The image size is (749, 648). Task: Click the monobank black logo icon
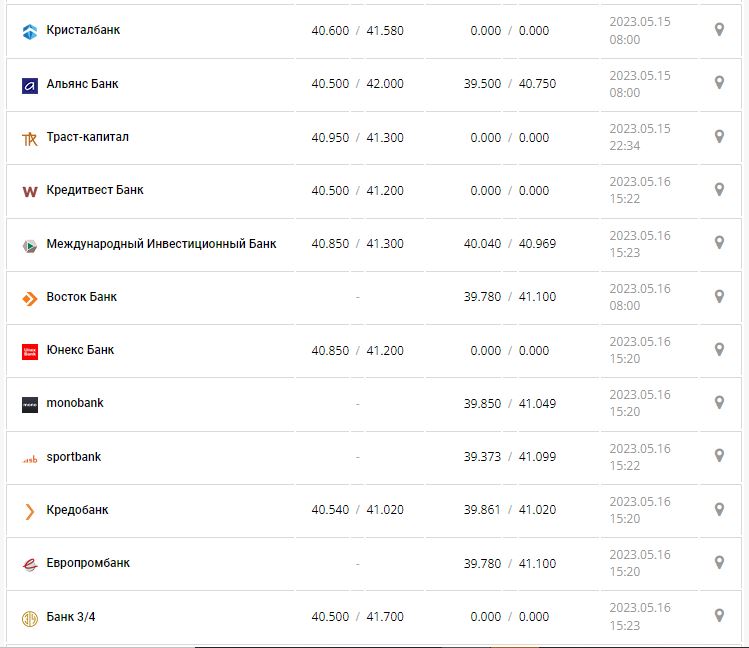pyautogui.click(x=29, y=405)
